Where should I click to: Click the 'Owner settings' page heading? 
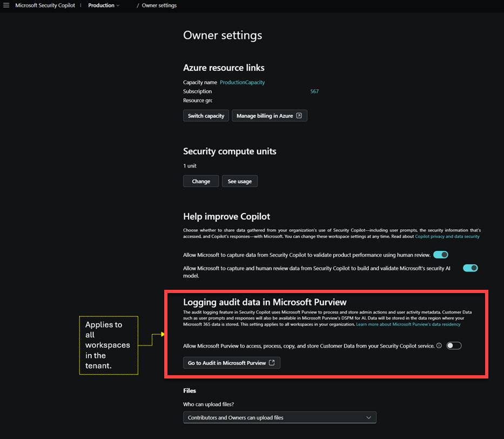[x=223, y=35]
